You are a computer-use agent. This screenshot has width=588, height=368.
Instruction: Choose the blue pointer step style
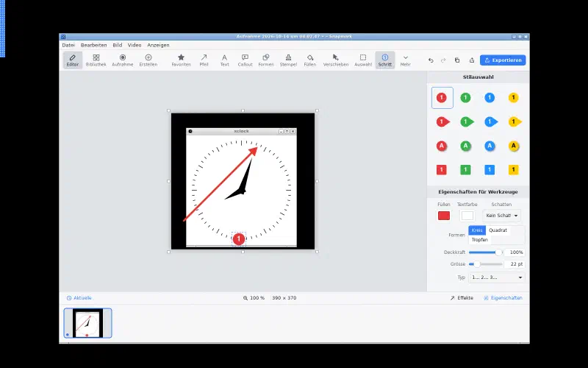490,121
